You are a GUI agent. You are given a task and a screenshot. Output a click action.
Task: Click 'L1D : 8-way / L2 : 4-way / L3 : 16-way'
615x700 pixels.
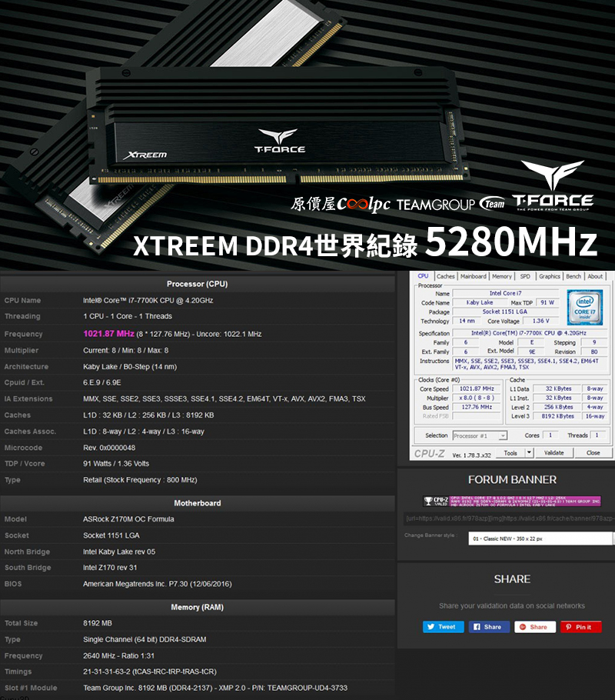point(144,432)
